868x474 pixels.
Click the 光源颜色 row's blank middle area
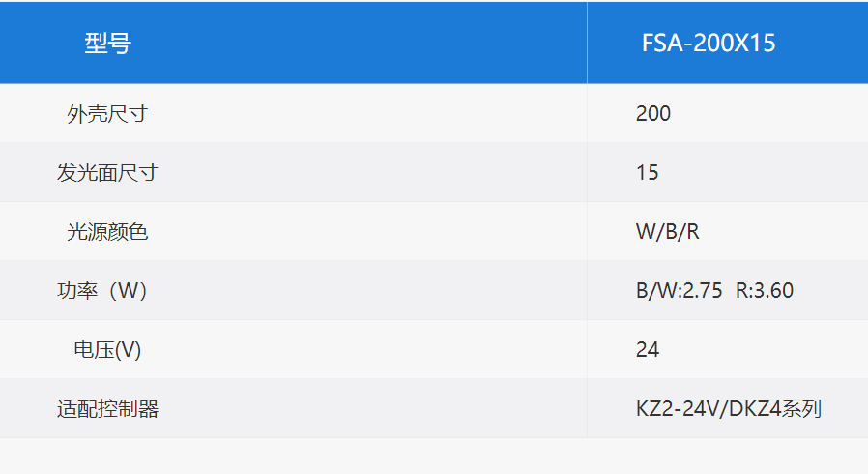(365, 231)
